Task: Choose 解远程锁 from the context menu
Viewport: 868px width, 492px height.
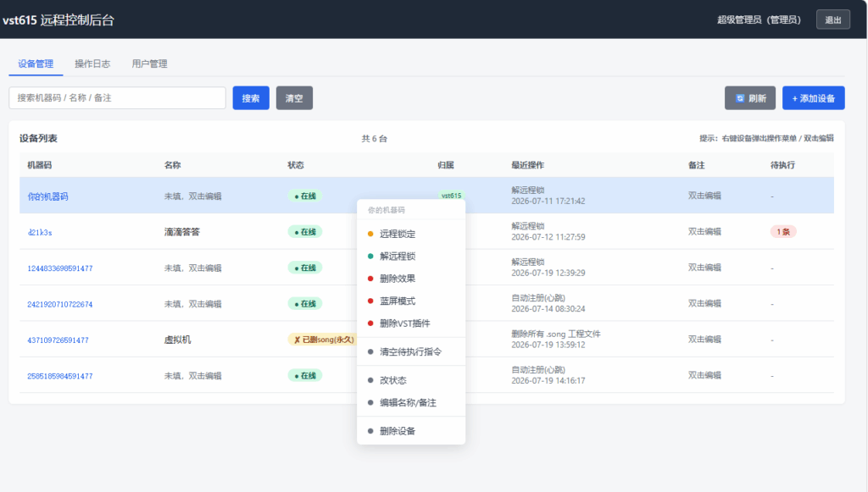Action: click(x=411, y=256)
